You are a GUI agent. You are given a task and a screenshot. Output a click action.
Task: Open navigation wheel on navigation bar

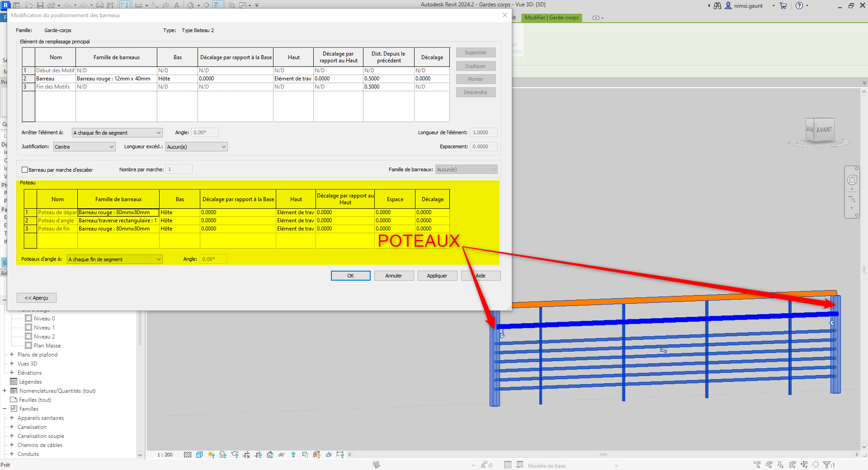pos(852,180)
